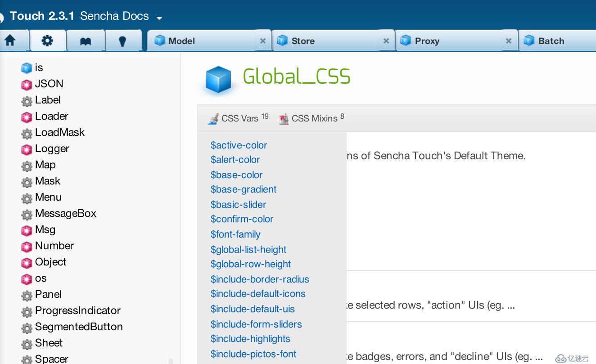The width and height of the screenshot is (596, 364).
Task: Click the cube icon on Model tab
Action: tap(160, 40)
